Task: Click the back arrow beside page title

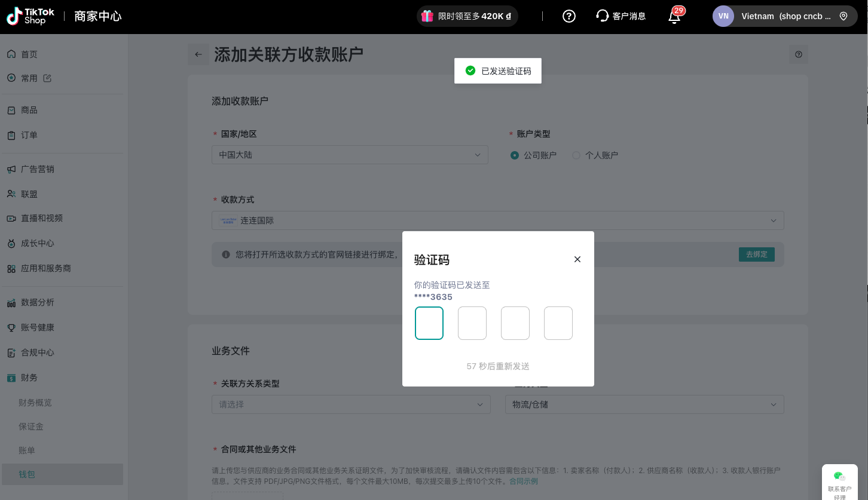Action: pos(198,54)
